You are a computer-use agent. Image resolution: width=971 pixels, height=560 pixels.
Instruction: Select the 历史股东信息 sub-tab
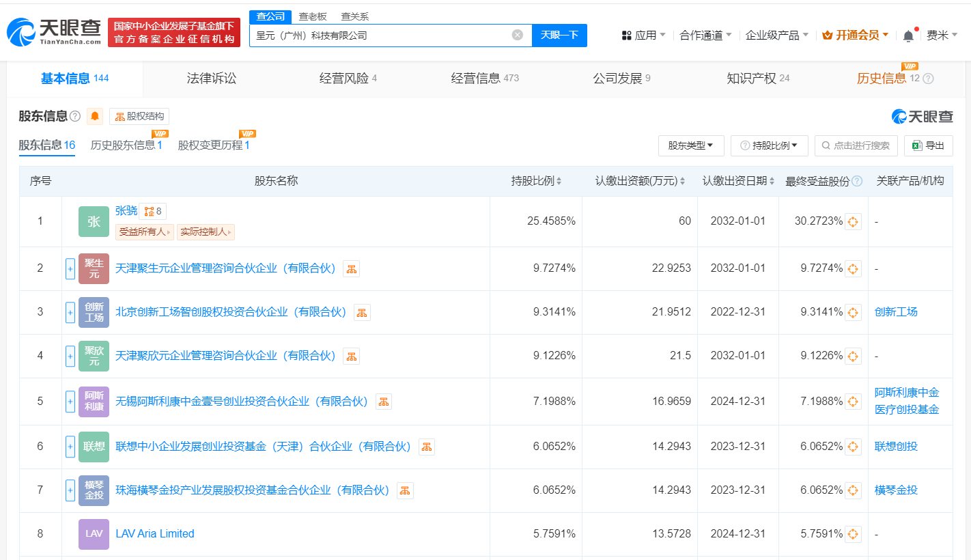pos(126,145)
